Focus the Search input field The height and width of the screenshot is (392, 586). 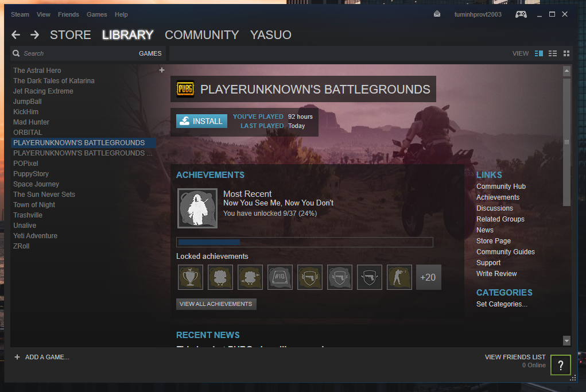pos(79,53)
